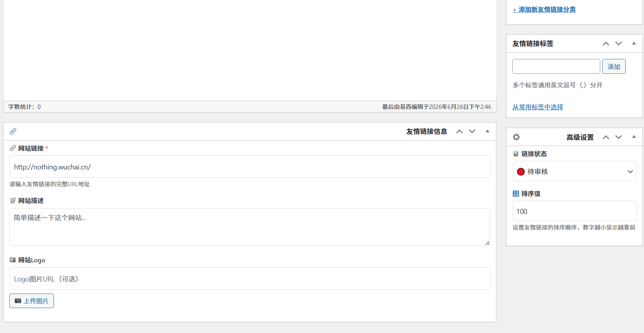Collapse the 友情链接信息 panel with triangle toggle
This screenshot has width=644, height=333.
487,131
